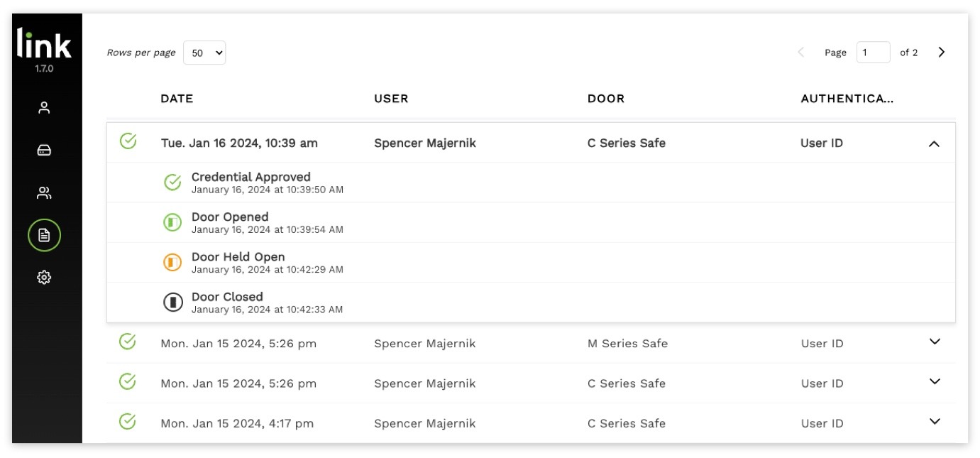The image size is (980, 458).
Task: Open the users group sidebar icon
Action: (x=44, y=193)
